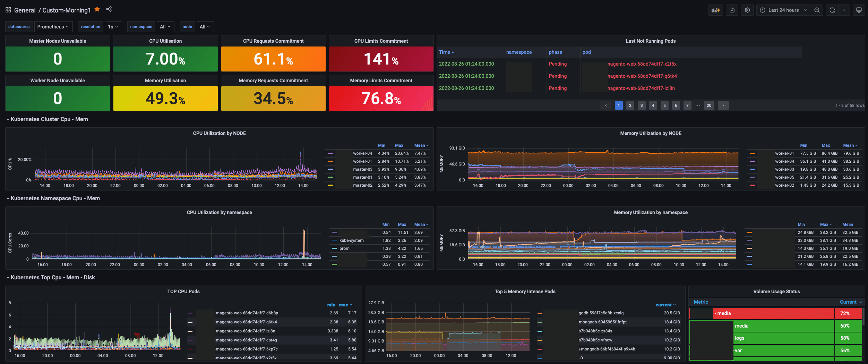The image size is (868, 364).
Task: Open the Last 24 hours time picker
Action: coord(783,10)
